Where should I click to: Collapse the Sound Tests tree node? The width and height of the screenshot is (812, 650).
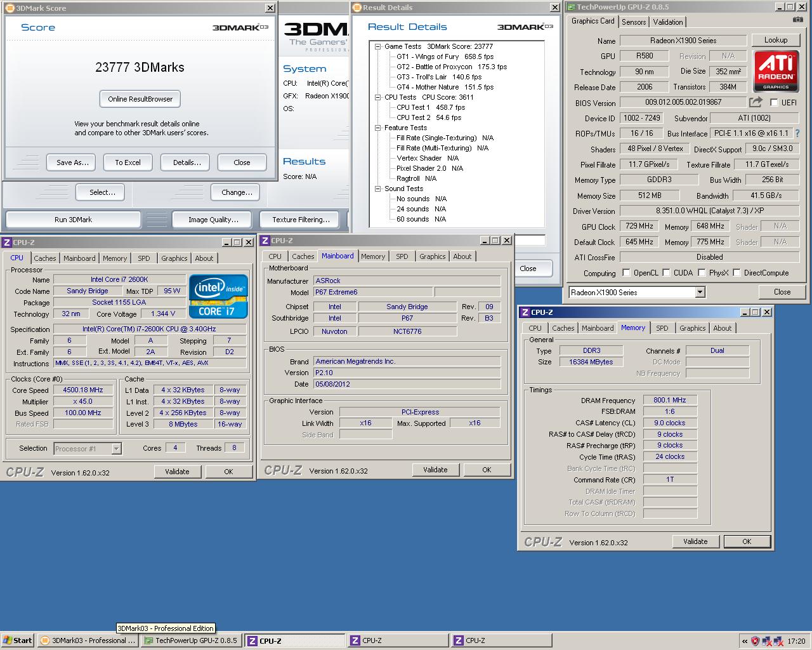pyautogui.click(x=378, y=189)
